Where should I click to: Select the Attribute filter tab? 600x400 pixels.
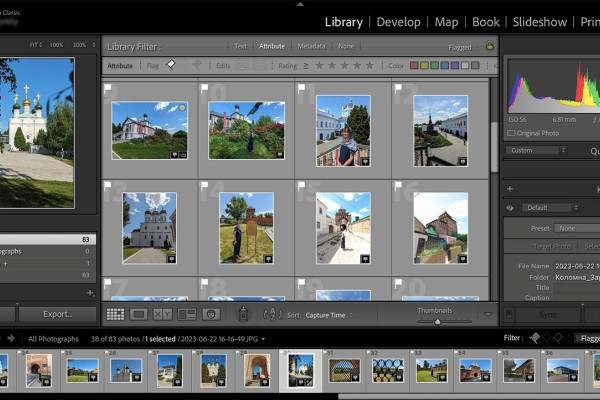tap(272, 46)
